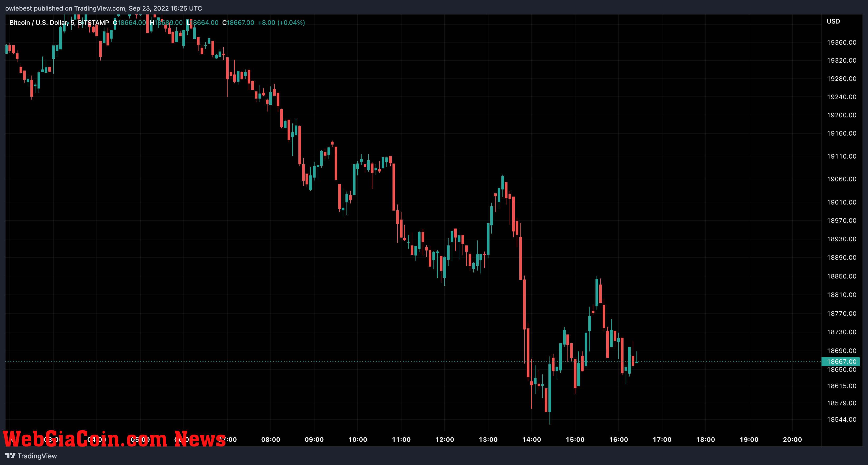Click the 18810.00 price axis label

pyautogui.click(x=841, y=295)
